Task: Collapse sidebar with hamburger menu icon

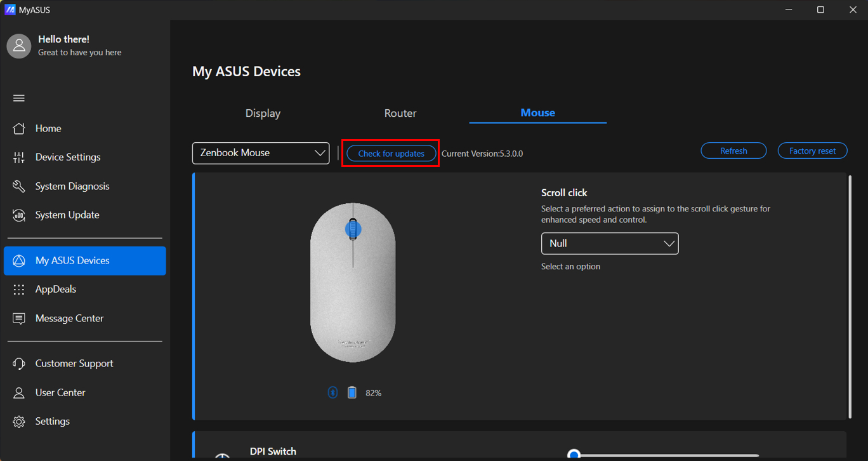Action: coord(19,98)
